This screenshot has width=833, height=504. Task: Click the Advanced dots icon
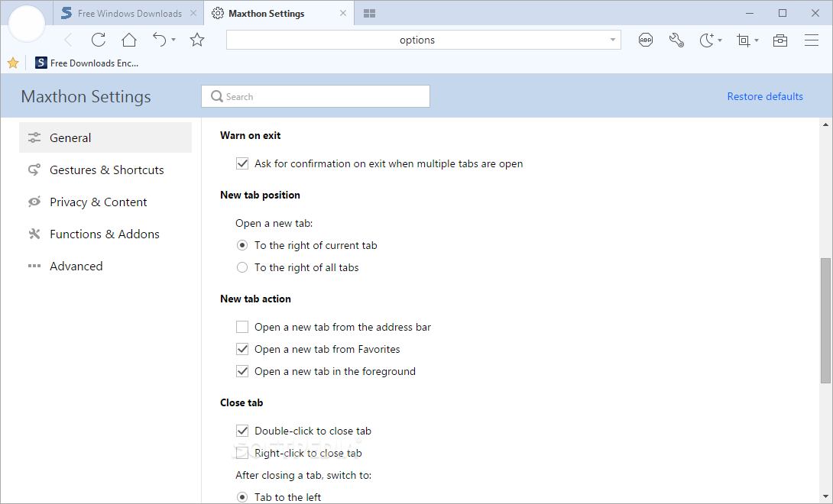pyautogui.click(x=34, y=266)
